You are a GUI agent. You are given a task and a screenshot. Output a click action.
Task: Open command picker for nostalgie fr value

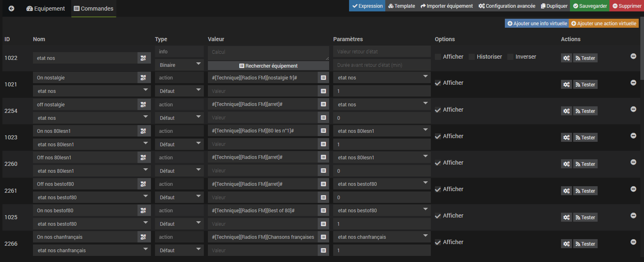point(323,78)
